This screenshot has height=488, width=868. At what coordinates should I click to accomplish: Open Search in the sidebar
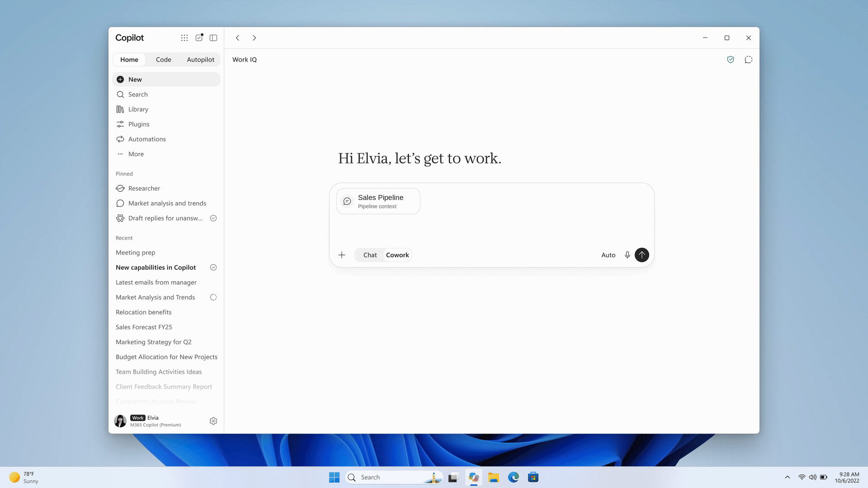(x=167, y=94)
